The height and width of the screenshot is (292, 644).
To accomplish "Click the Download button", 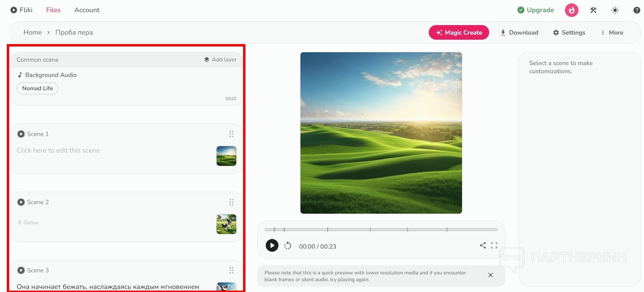I will point(519,33).
